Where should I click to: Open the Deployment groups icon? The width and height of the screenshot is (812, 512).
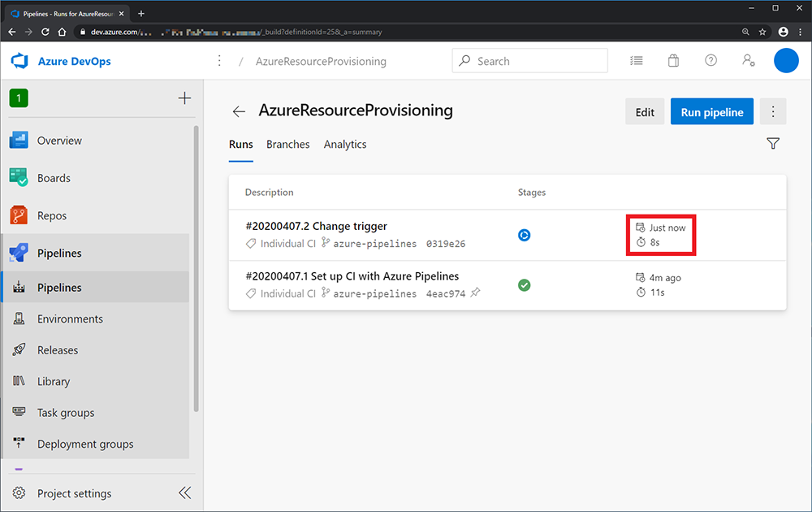(19, 444)
